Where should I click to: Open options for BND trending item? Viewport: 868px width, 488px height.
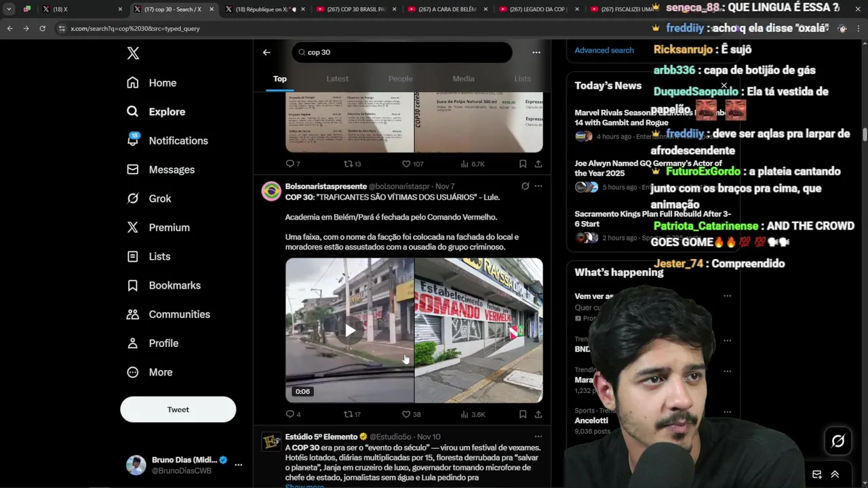[727, 340]
